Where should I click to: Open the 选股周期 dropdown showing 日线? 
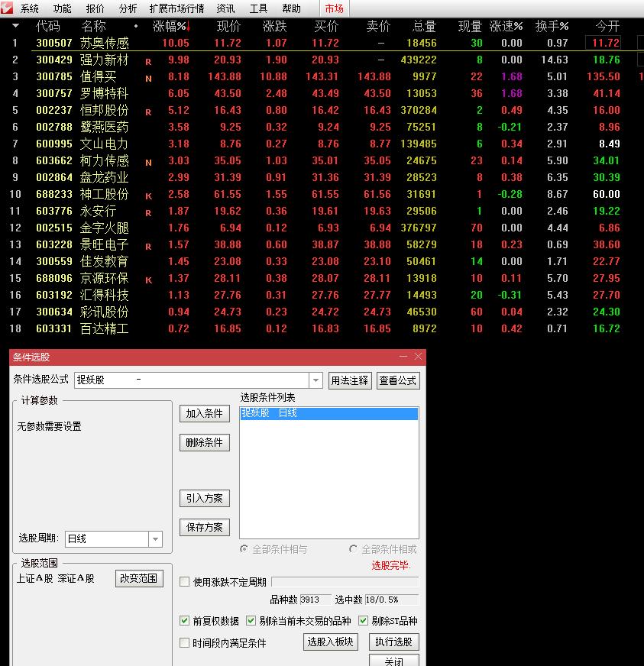[156, 539]
